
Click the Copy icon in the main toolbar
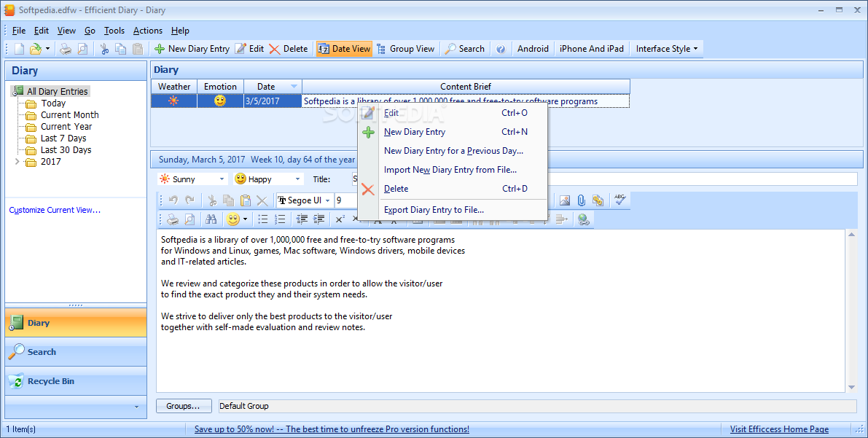coord(121,49)
